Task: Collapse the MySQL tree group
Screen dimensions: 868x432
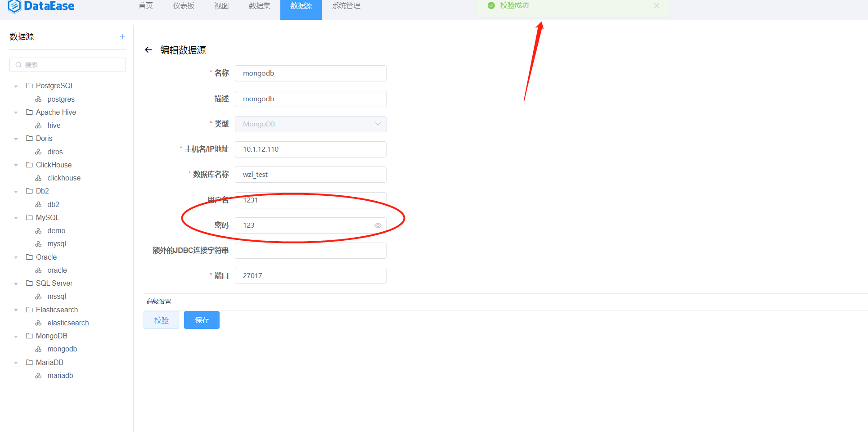Action: pos(16,218)
